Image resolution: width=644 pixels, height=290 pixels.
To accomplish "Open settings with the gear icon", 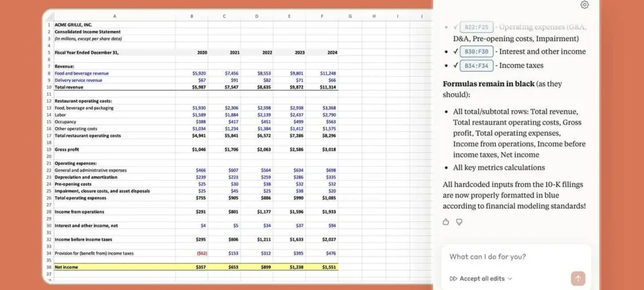I will [584, 5].
